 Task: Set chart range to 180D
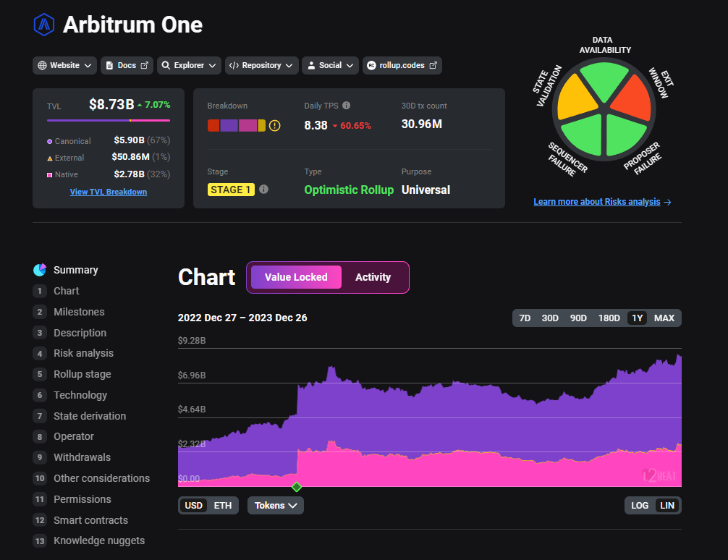pos(609,318)
